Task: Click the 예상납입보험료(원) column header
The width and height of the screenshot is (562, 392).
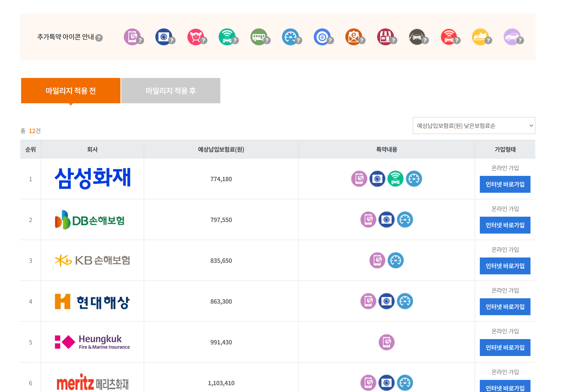Action: point(221,149)
